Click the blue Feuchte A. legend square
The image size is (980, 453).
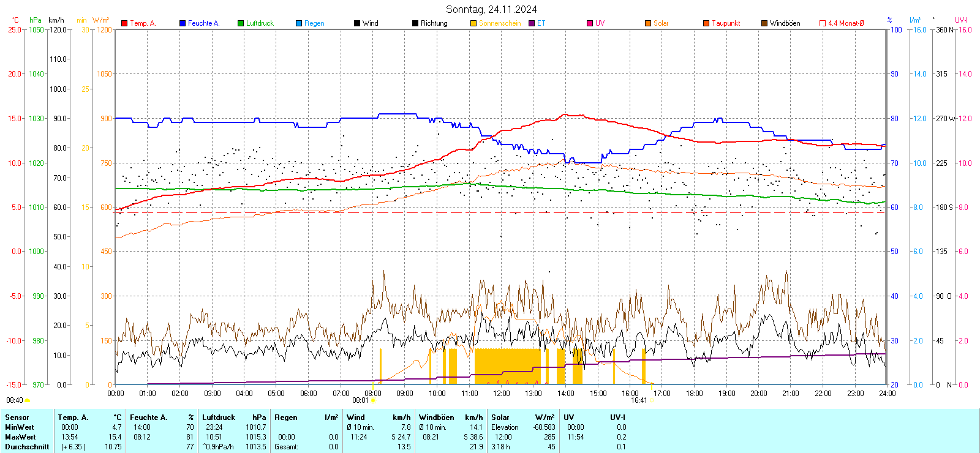183,23
